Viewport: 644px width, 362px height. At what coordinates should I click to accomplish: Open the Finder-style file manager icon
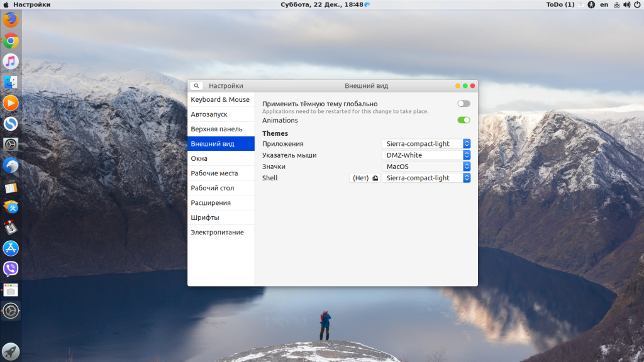click(x=11, y=82)
